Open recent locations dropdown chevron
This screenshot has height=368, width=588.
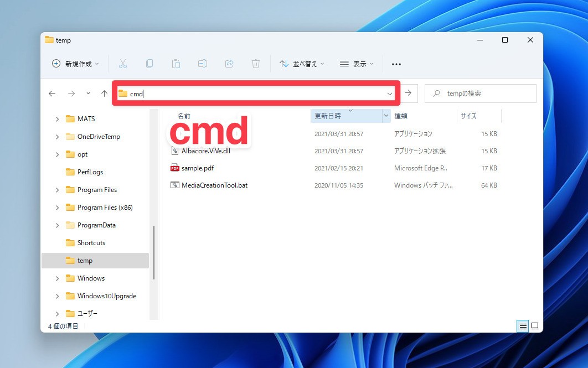pos(88,94)
